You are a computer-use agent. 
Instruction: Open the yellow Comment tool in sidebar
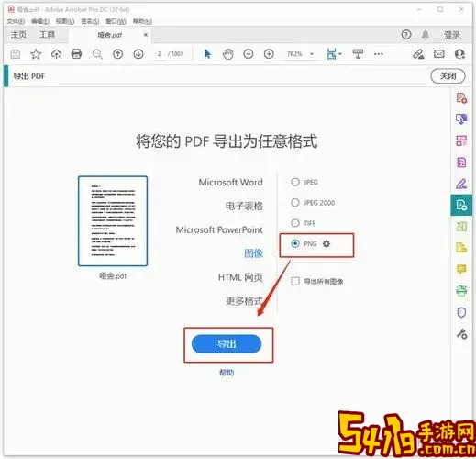pyautogui.click(x=461, y=269)
